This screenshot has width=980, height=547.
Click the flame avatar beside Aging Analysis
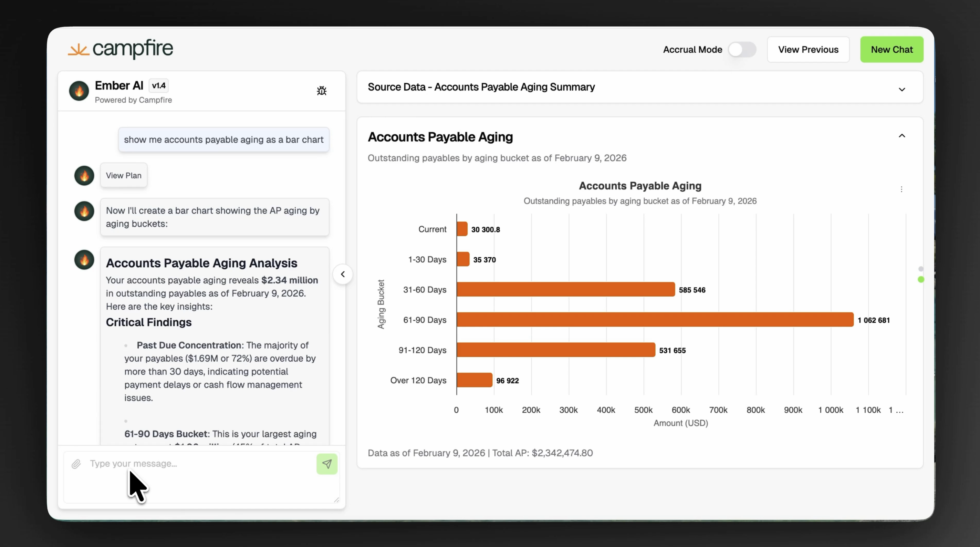coord(84,260)
